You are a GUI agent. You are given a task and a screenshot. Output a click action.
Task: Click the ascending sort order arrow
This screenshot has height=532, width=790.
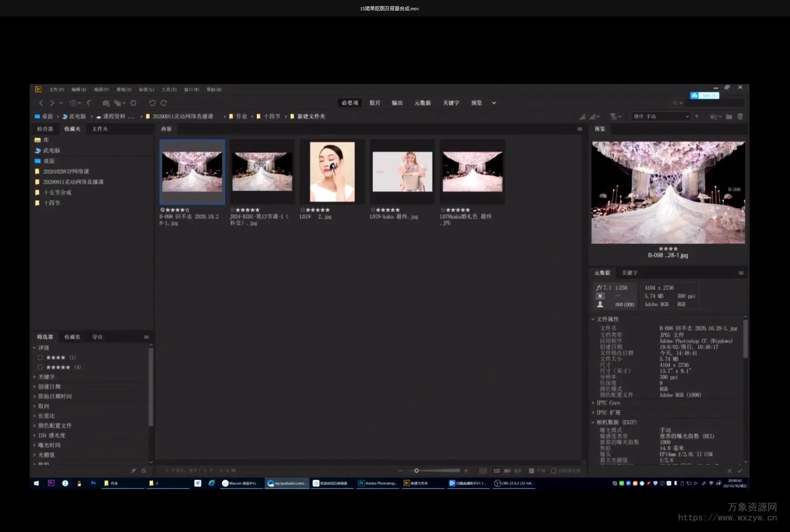pyautogui.click(x=697, y=117)
